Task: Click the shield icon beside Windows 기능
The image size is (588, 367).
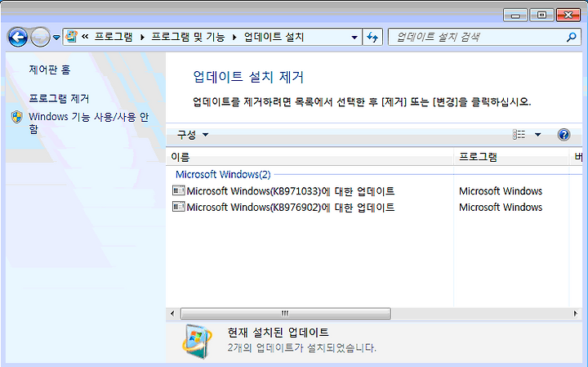Action: [17, 117]
